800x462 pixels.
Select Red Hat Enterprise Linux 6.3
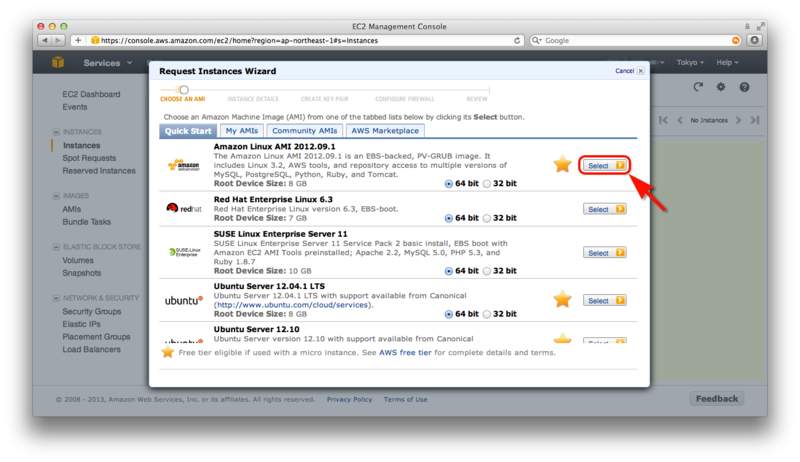point(605,209)
